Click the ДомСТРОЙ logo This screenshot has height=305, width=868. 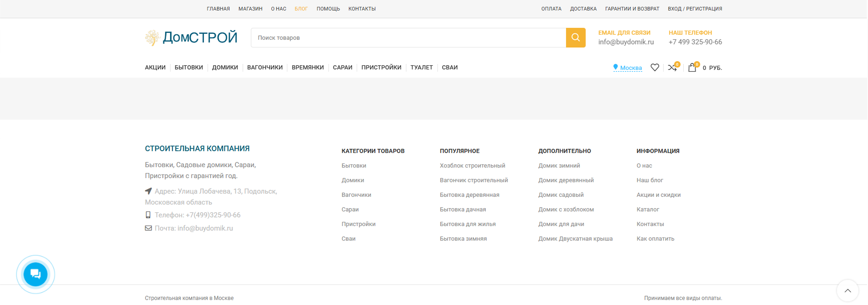192,37
